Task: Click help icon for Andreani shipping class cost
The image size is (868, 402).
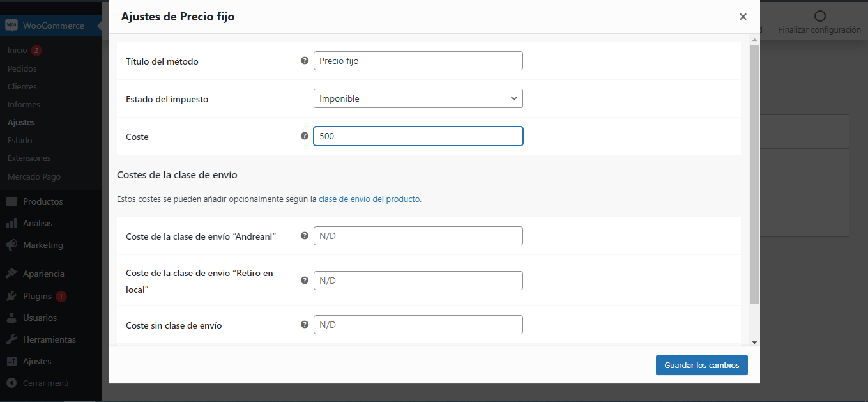Action: [305, 236]
